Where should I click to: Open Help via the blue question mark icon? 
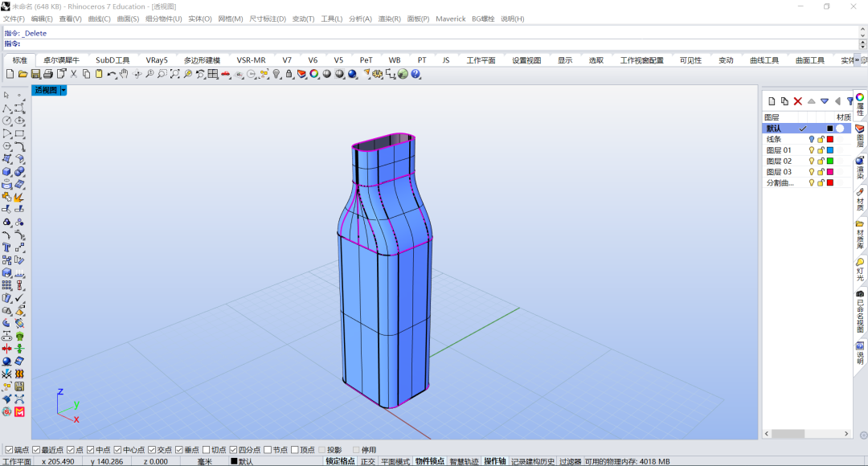(416, 74)
